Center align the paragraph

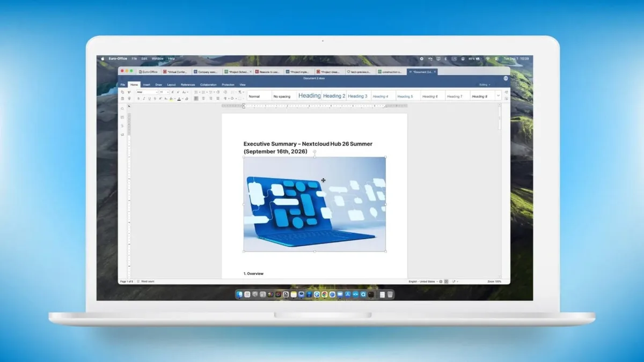tap(203, 99)
